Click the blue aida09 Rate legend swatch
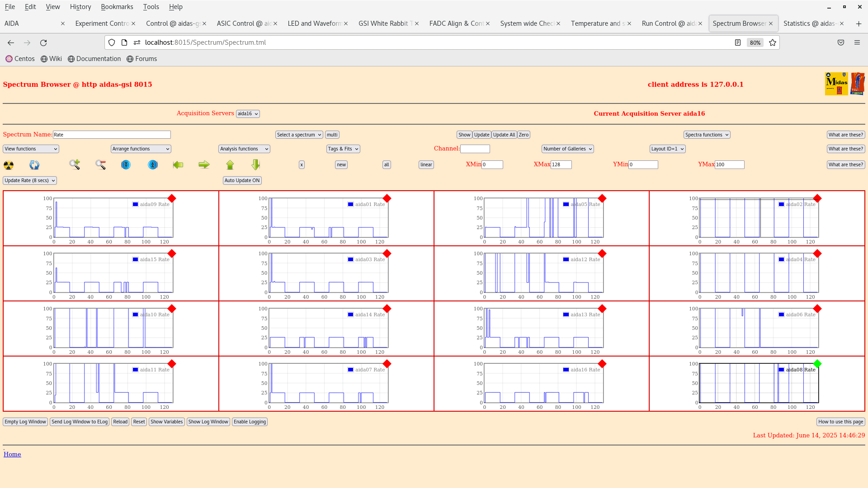The width and height of the screenshot is (868, 488). pyautogui.click(x=135, y=204)
